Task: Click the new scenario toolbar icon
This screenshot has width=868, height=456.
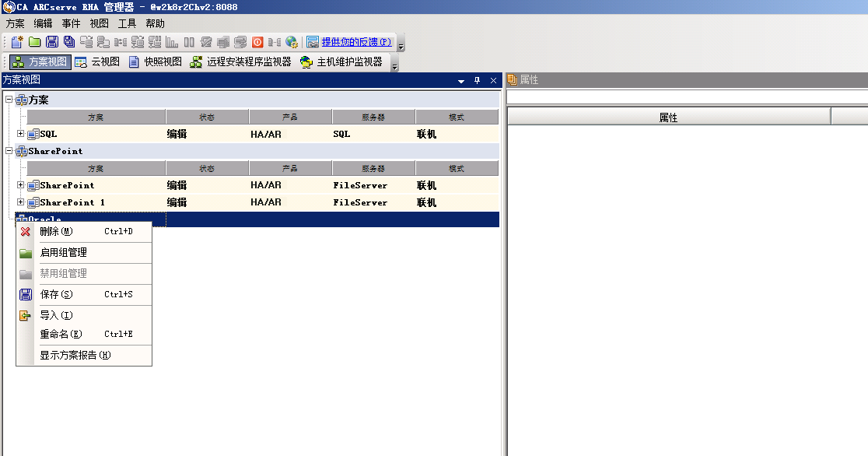Action: (x=16, y=42)
